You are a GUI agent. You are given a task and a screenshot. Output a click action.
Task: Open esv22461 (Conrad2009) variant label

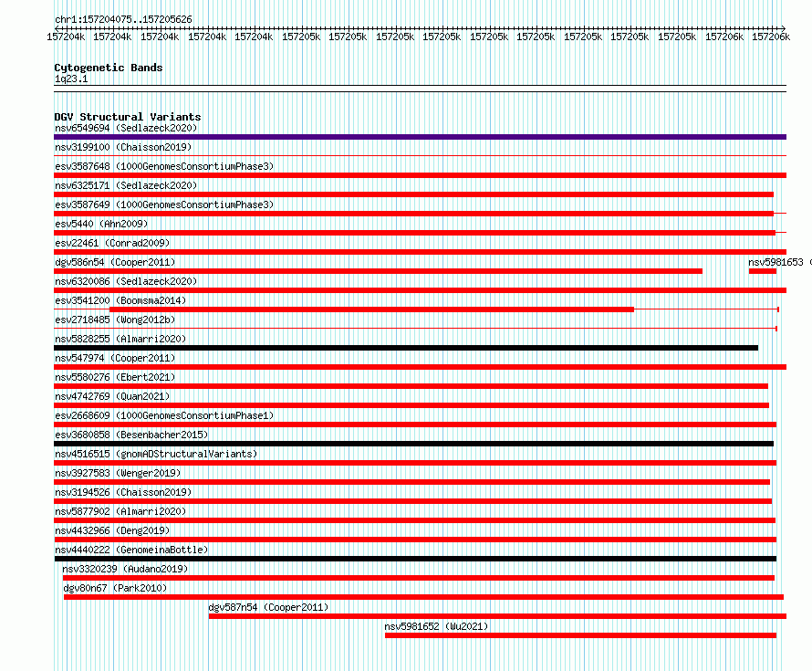pos(112,243)
